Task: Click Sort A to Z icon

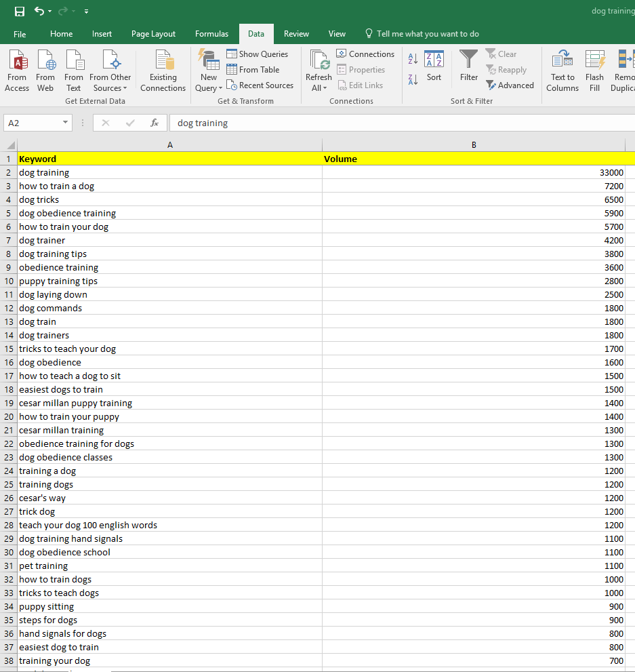Action: [413, 60]
